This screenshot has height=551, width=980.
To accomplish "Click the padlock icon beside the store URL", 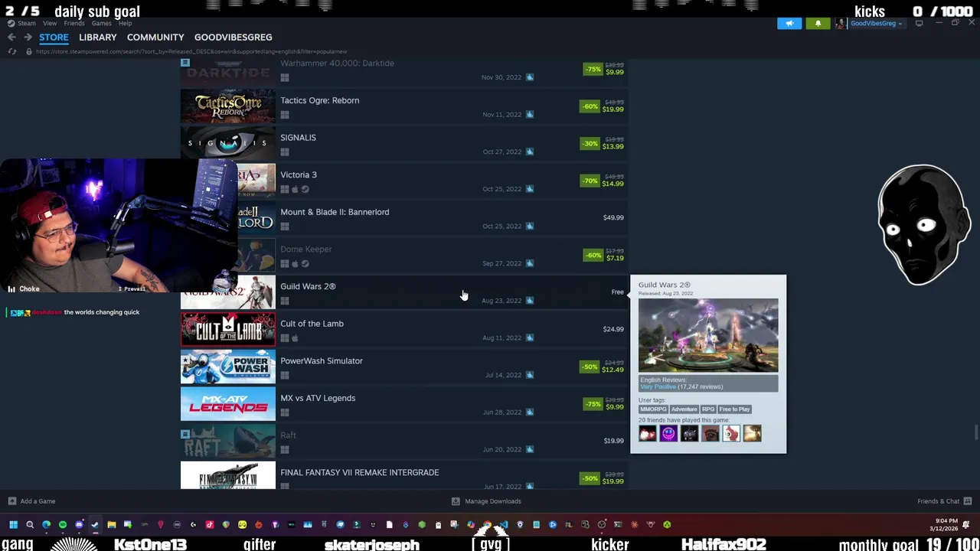I will pyautogui.click(x=29, y=51).
